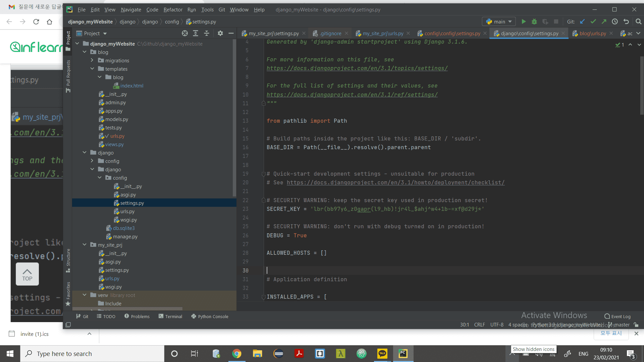The image size is (644, 362).
Task: Click the Windows Start button
Action: click(x=10, y=354)
